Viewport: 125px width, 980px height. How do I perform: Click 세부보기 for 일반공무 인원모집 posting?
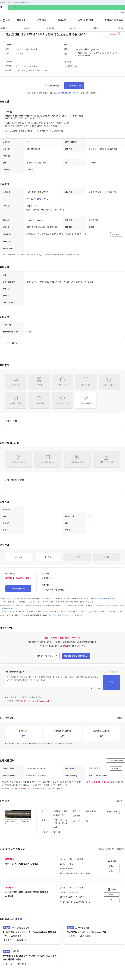[112, 871]
